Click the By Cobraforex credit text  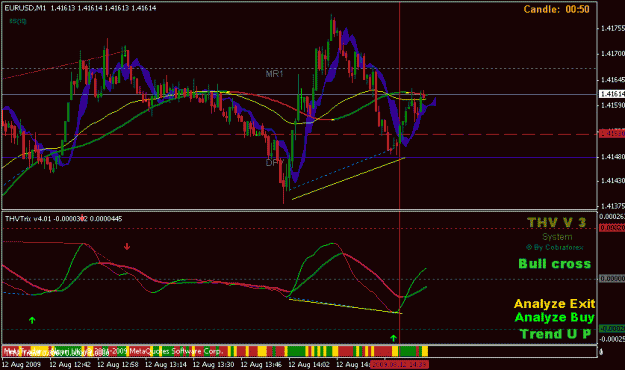coord(555,247)
